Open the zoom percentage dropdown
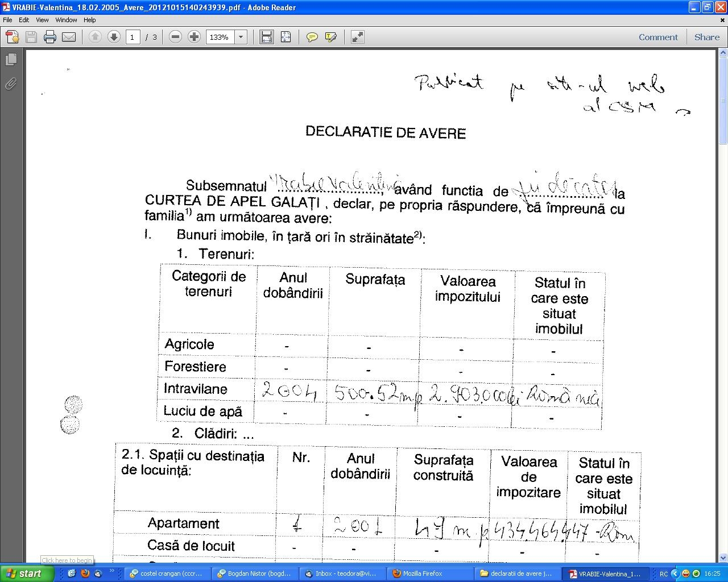The height and width of the screenshot is (582, 728). (241, 38)
